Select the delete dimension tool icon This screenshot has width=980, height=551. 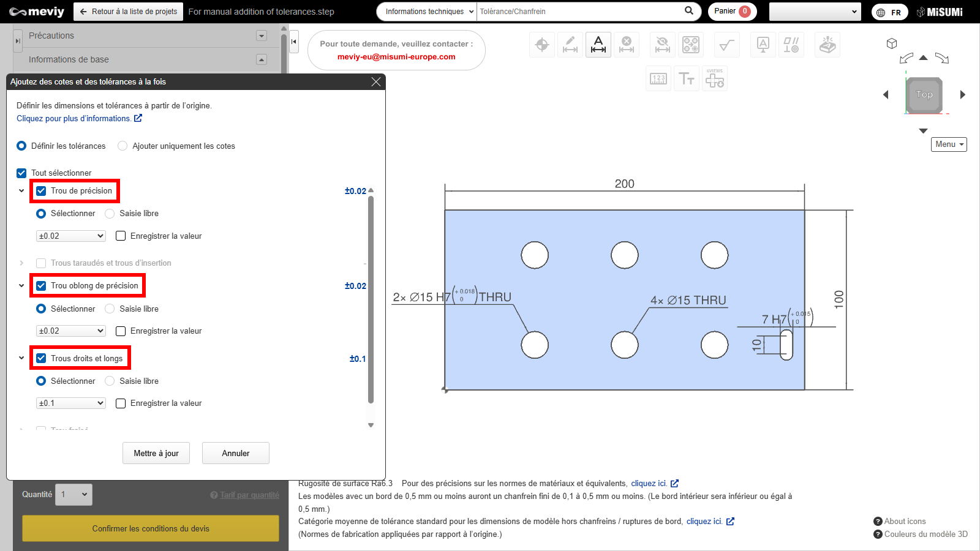(x=627, y=45)
